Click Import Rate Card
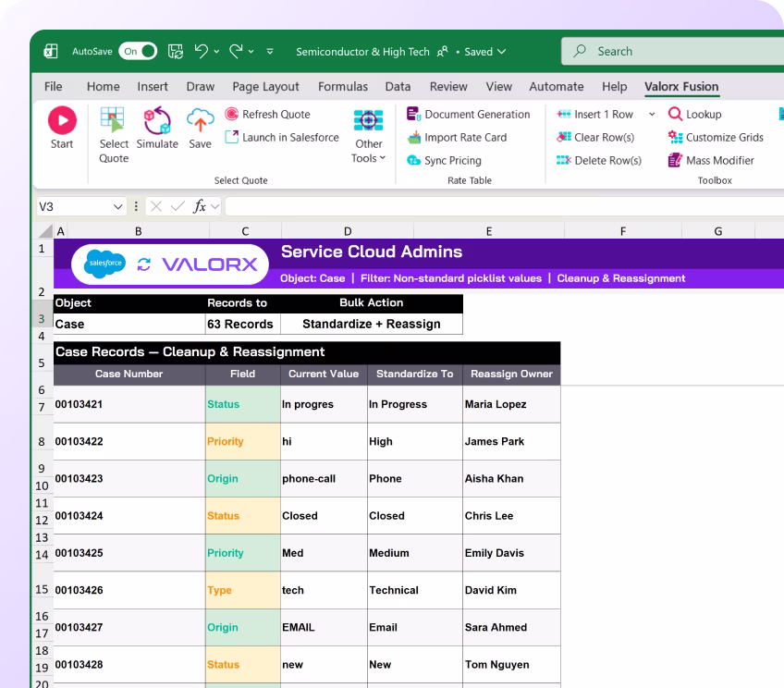Viewport: 784px width, 688px height. pyautogui.click(x=457, y=138)
